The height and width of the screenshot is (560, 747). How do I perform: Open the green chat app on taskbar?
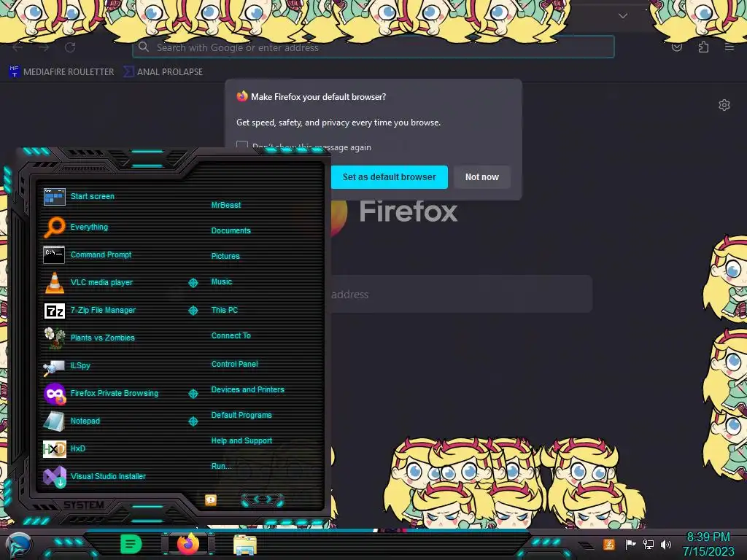[131, 544]
